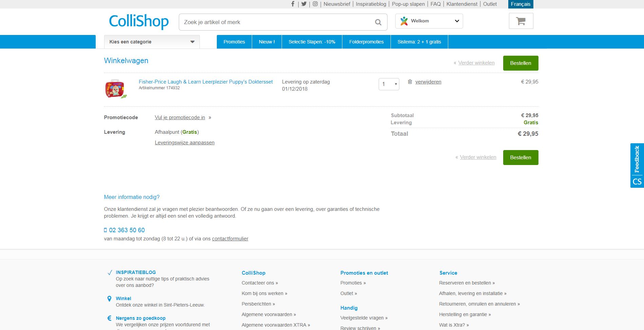Click the trash icon next to verwijderen

(410, 82)
